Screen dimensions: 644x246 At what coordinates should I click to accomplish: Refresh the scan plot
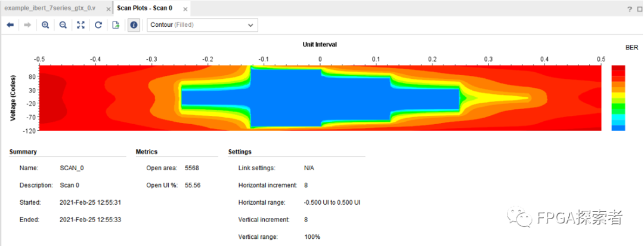point(98,25)
